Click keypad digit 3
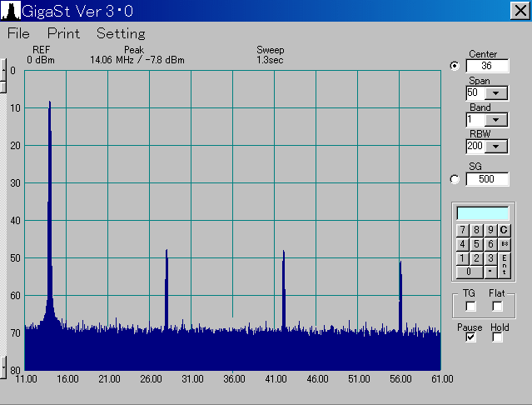 (490, 258)
